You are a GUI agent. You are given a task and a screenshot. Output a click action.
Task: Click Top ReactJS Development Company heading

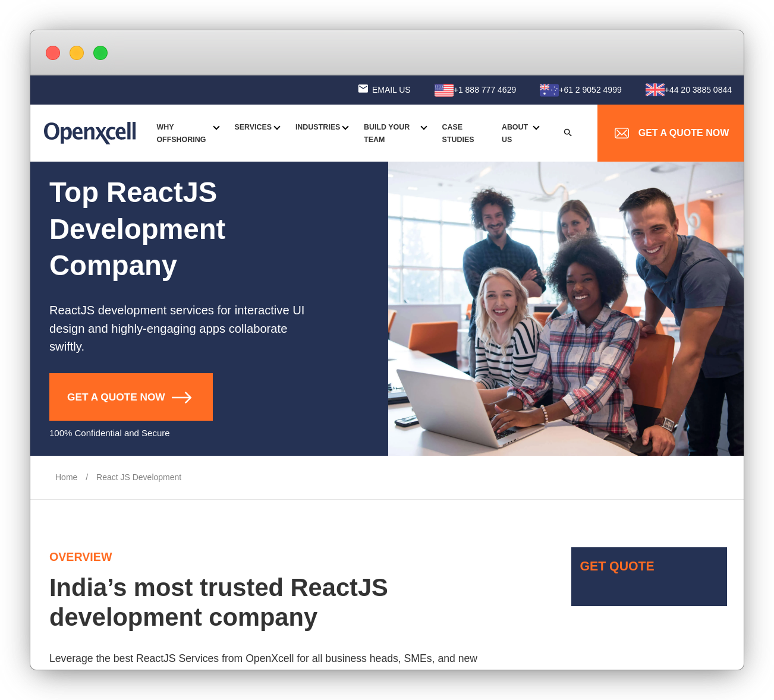tap(137, 229)
